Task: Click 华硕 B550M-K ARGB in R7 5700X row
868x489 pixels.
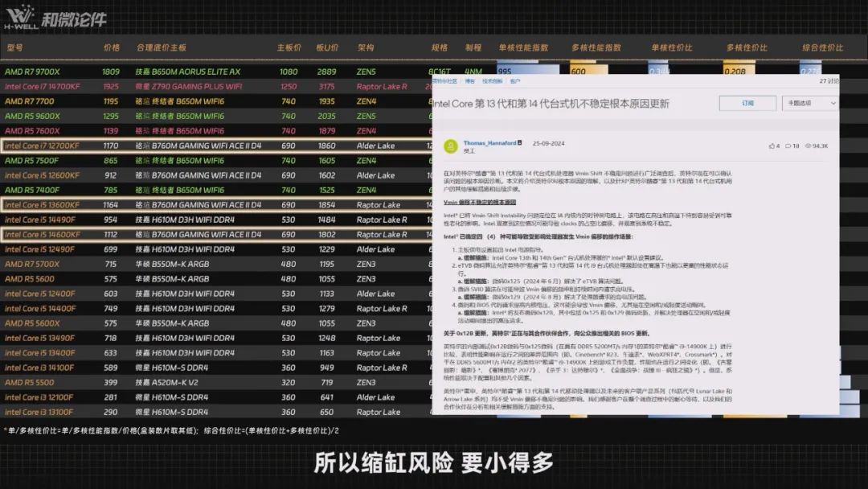Action: coord(172,264)
